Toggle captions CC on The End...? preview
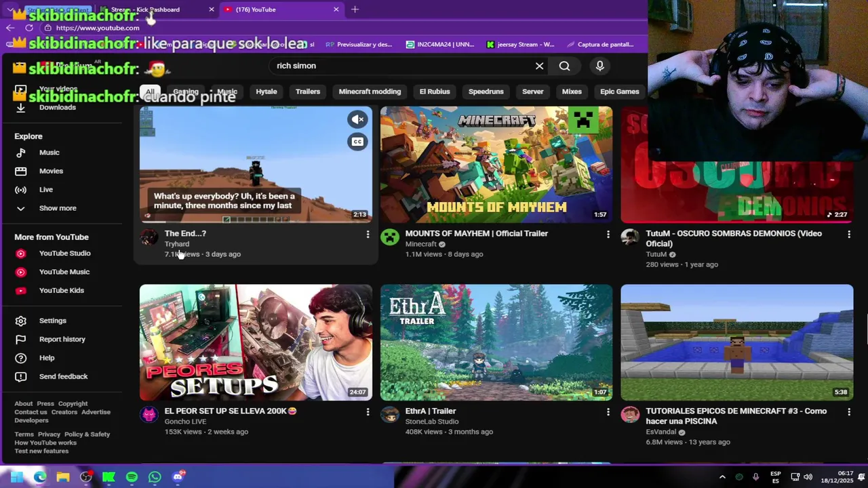The width and height of the screenshot is (868, 488). point(357,142)
